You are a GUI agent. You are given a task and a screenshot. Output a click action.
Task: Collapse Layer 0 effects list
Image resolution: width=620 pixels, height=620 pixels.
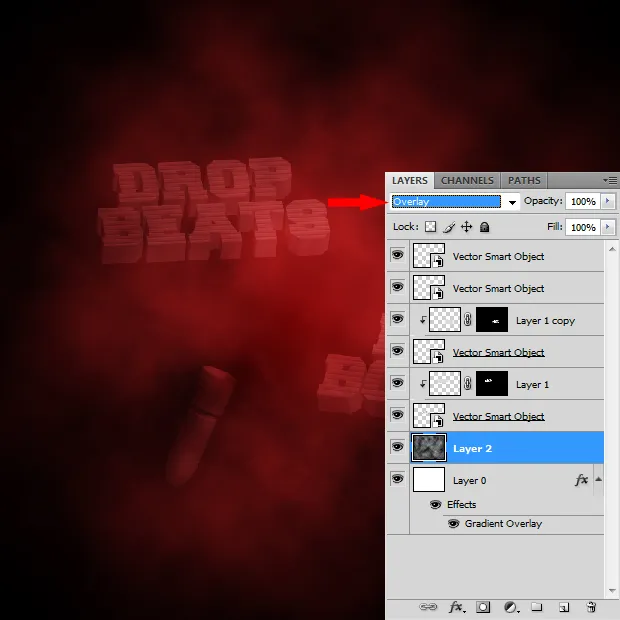pyautogui.click(x=599, y=480)
